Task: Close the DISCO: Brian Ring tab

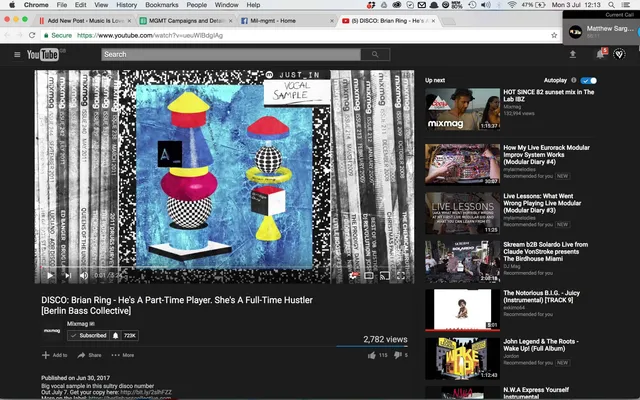Action: [x=433, y=21]
